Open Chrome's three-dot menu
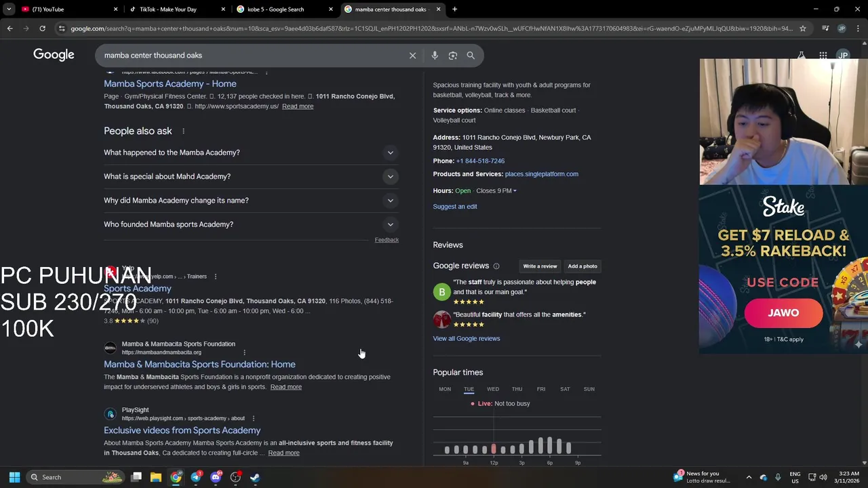The height and width of the screenshot is (488, 868). [859, 28]
